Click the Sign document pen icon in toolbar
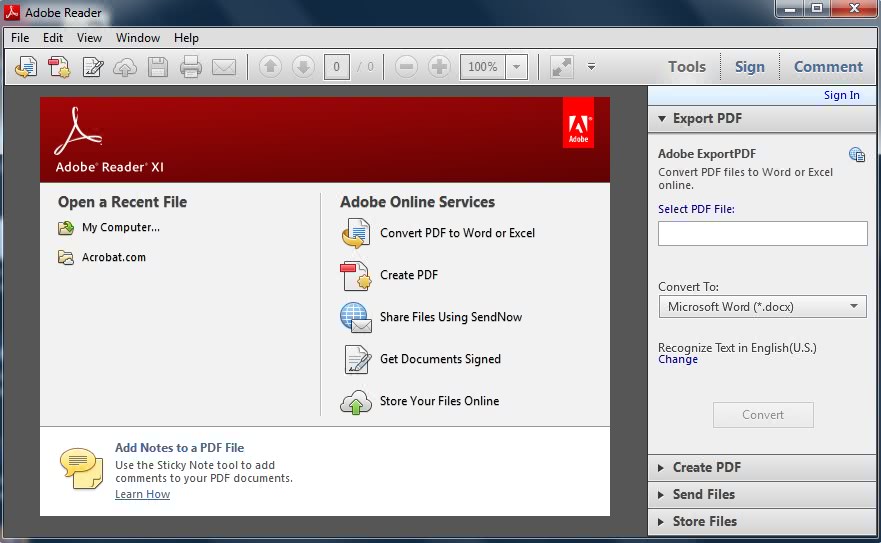The height and width of the screenshot is (543, 881). click(93, 67)
